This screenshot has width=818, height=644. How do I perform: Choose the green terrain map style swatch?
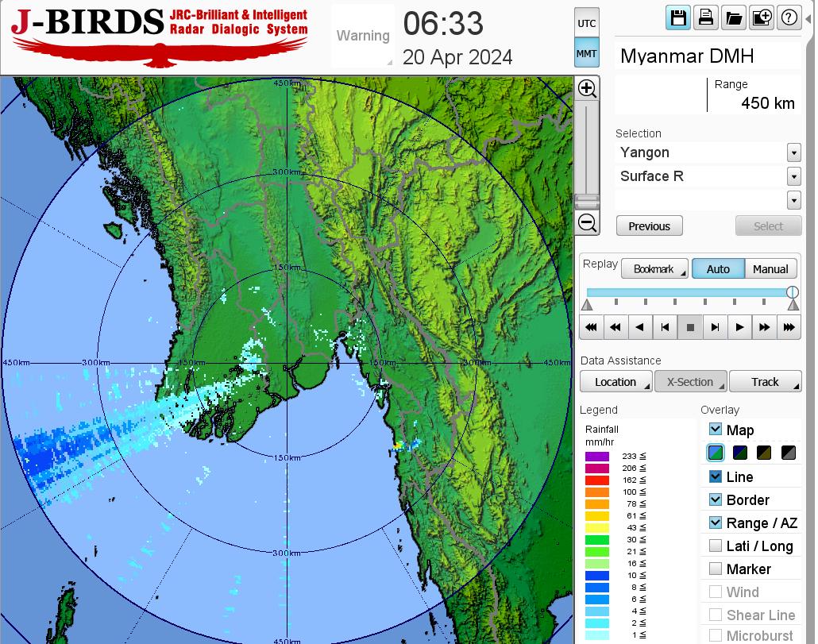pos(716,453)
